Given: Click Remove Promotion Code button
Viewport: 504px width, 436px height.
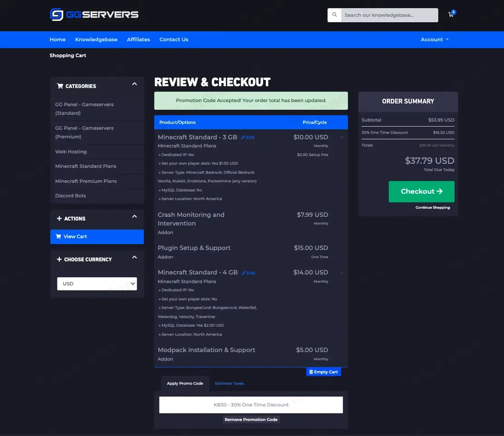Looking at the screenshot, I should tap(251, 420).
